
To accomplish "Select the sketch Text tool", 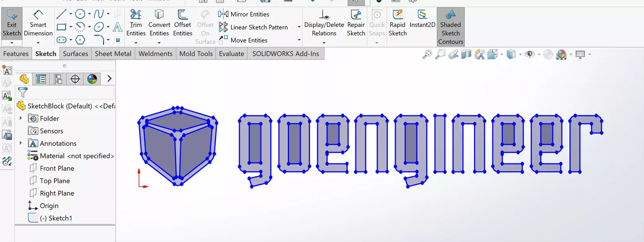I will coord(118,27).
